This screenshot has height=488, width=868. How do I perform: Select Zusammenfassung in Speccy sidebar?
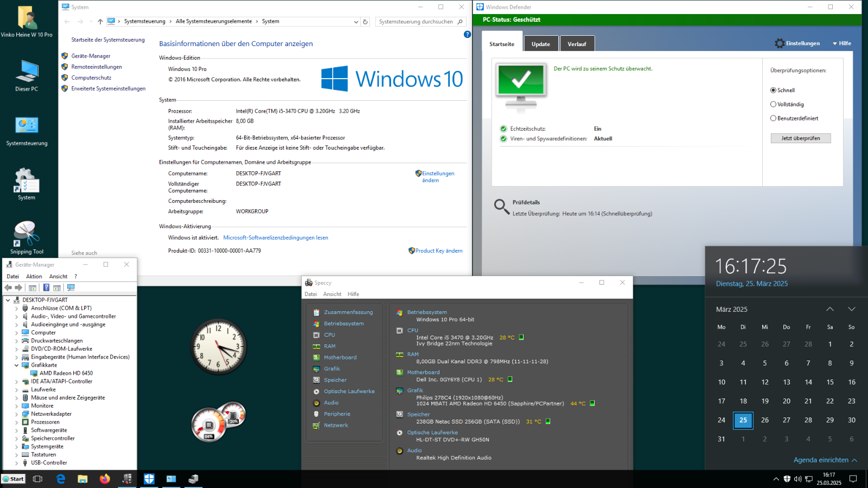point(348,312)
